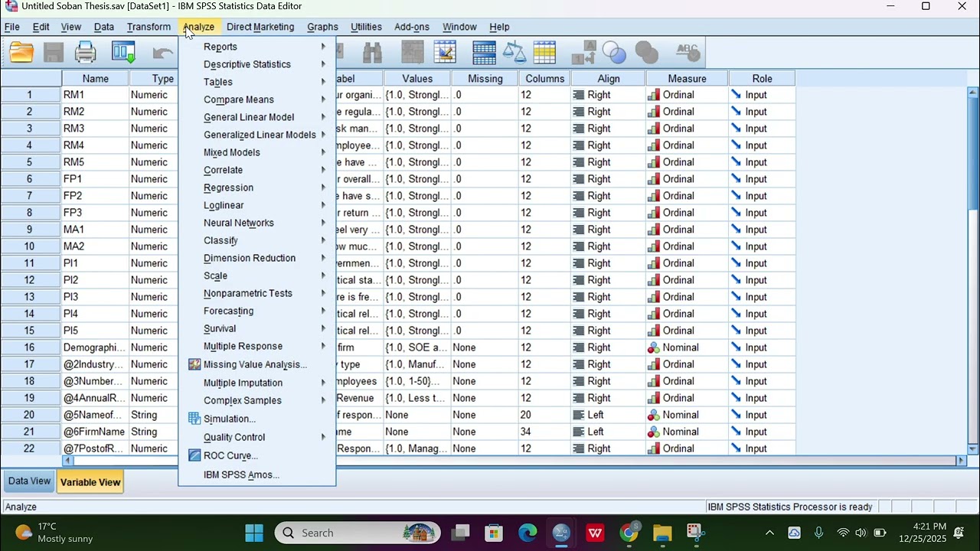
Task: Expand the Dimension Reduction submenu
Action: (x=257, y=258)
